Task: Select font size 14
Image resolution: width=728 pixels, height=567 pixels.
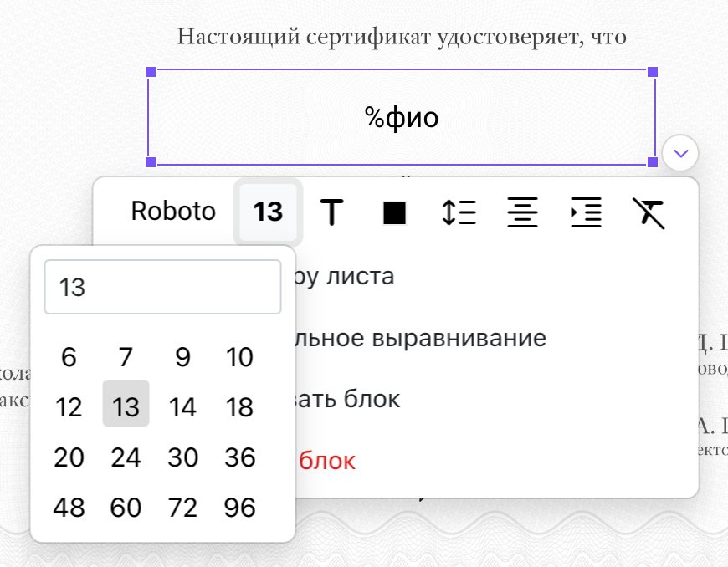Action: 182,407
